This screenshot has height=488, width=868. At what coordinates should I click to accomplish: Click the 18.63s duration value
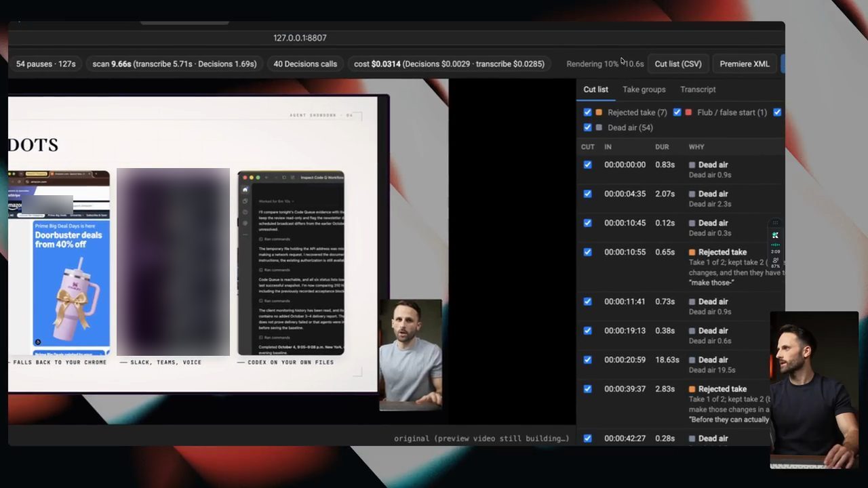tap(668, 360)
